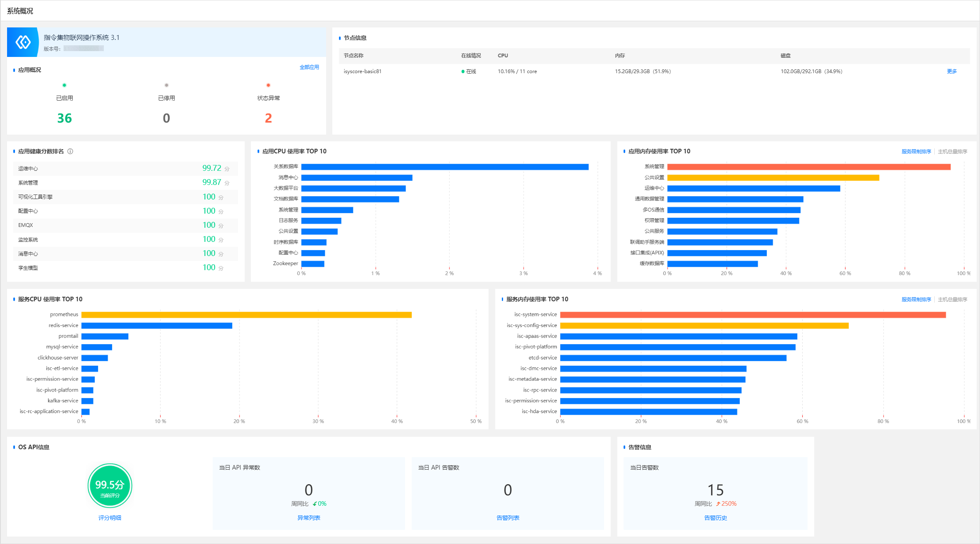Click the gray 已停用 status dot
This screenshot has width=980, height=544.
pyautogui.click(x=166, y=85)
